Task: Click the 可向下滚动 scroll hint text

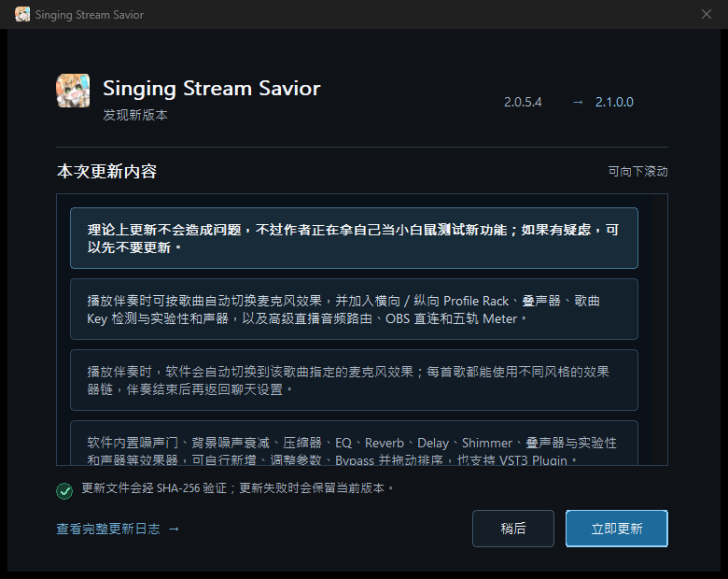Action: pyautogui.click(x=637, y=172)
